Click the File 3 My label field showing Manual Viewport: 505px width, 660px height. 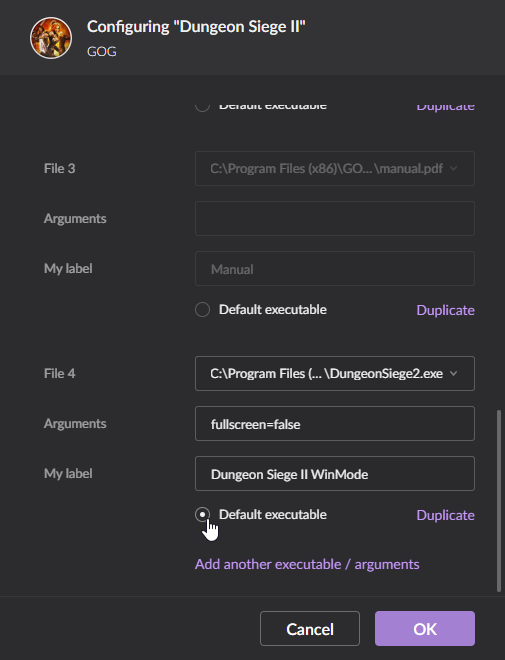[x=335, y=269]
